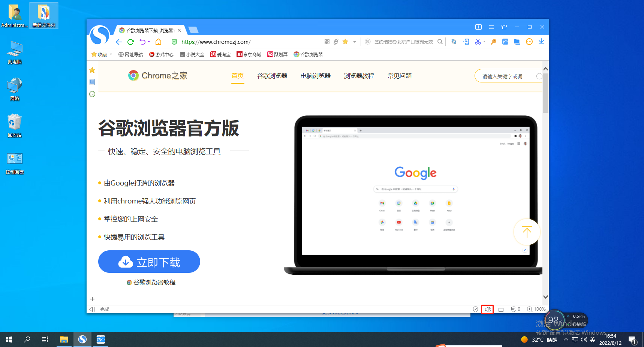644x347 pixels.
Task: Select the 谷歌浏览器 navigation item
Action: [272, 76]
